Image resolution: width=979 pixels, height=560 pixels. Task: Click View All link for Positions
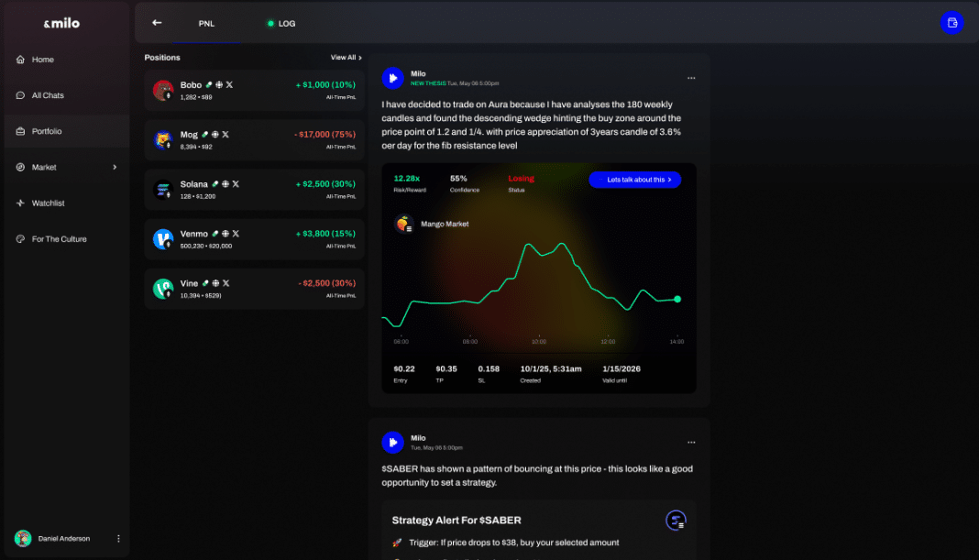click(x=346, y=58)
